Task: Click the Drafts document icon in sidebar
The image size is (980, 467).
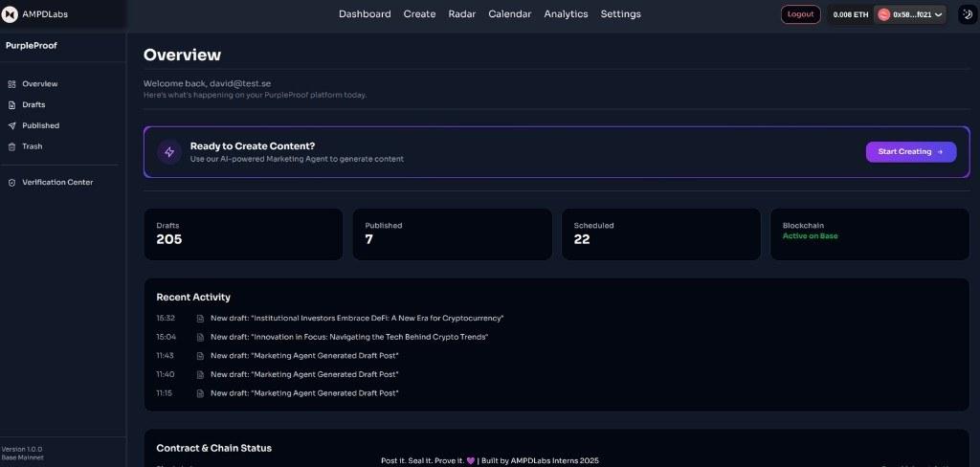Action: click(x=11, y=105)
